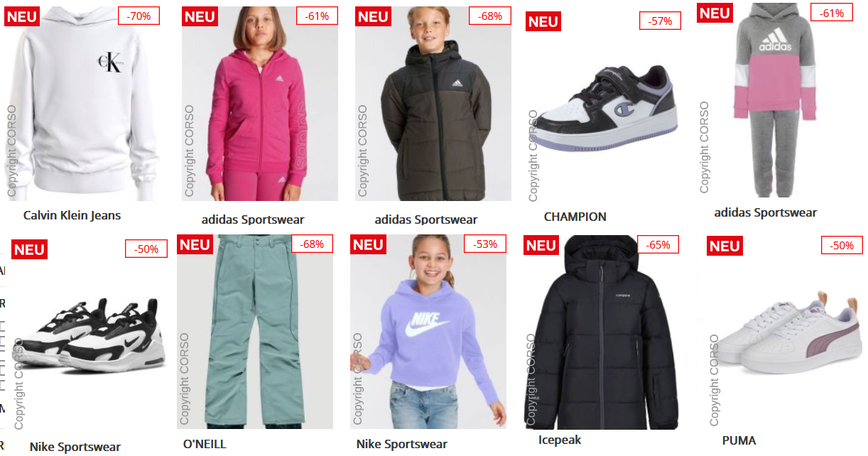The image size is (868, 456).
Task: Open the green O'NEILL ski pants image
Action: pos(255,332)
